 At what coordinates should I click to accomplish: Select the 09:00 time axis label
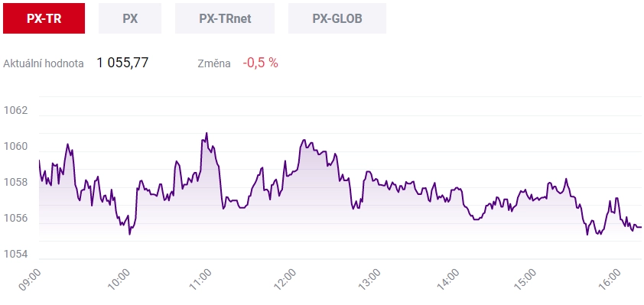point(30,280)
